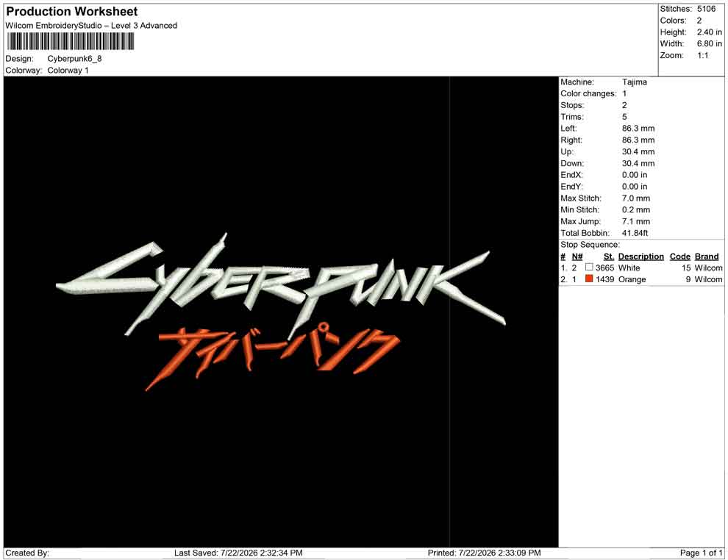
Task: Click the Colorway 1 value
Action: click(x=68, y=70)
